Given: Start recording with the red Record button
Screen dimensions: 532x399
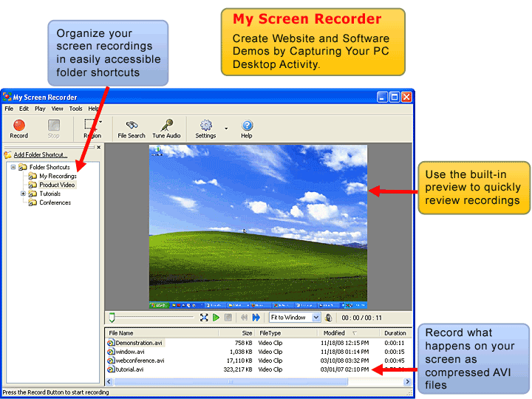Looking at the screenshot, I should [19, 129].
